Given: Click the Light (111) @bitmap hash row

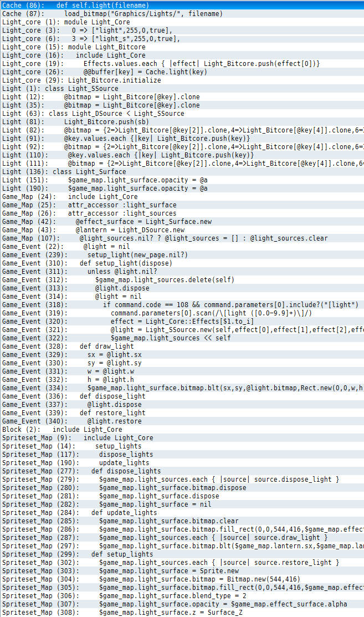Looking at the screenshot, I should (x=182, y=164).
